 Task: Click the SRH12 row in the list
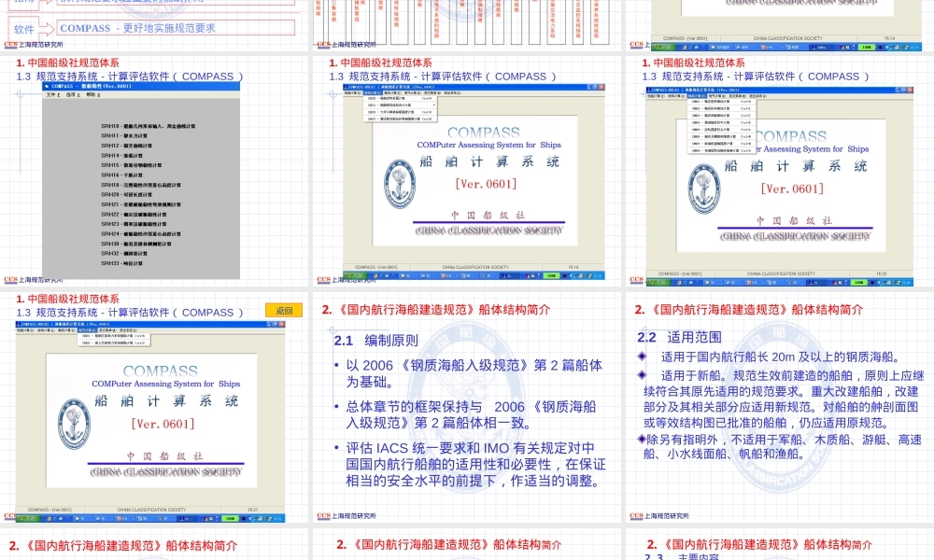(126, 146)
